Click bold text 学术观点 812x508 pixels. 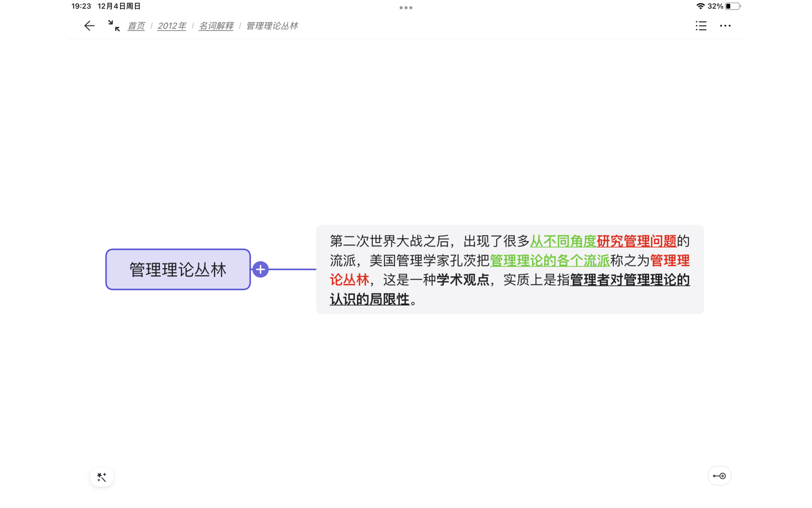coord(463,280)
